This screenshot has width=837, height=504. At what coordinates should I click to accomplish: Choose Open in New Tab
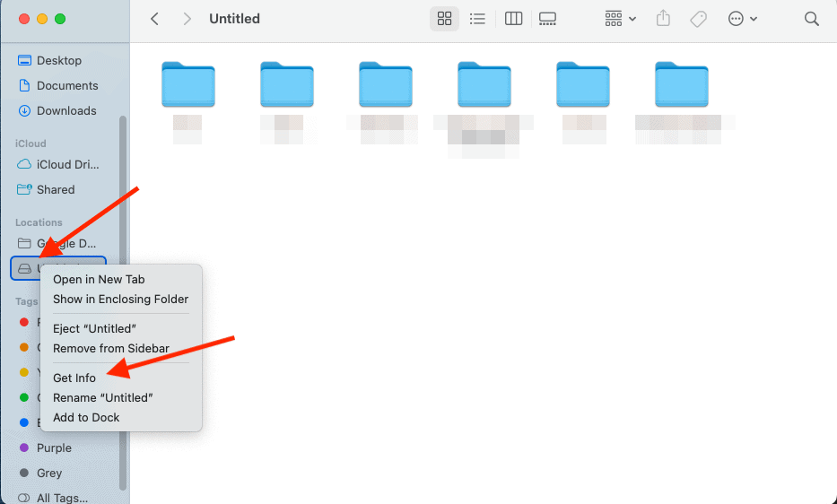tap(99, 279)
